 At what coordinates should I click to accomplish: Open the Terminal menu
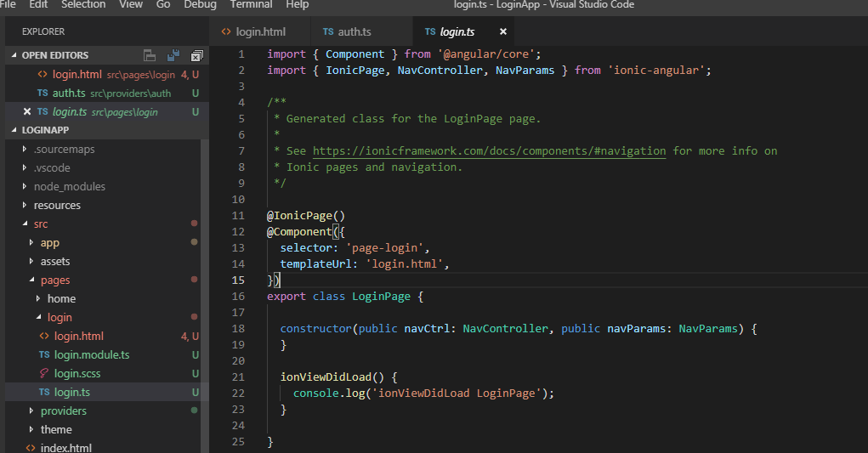pyautogui.click(x=251, y=5)
